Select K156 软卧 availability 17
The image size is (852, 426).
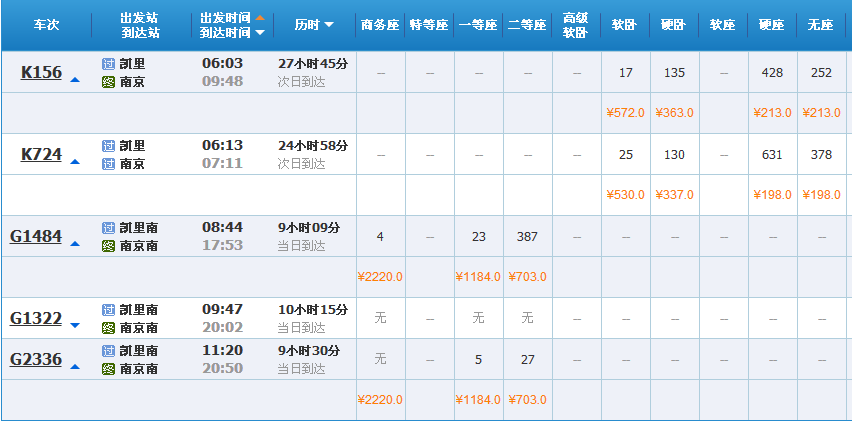coord(625,73)
